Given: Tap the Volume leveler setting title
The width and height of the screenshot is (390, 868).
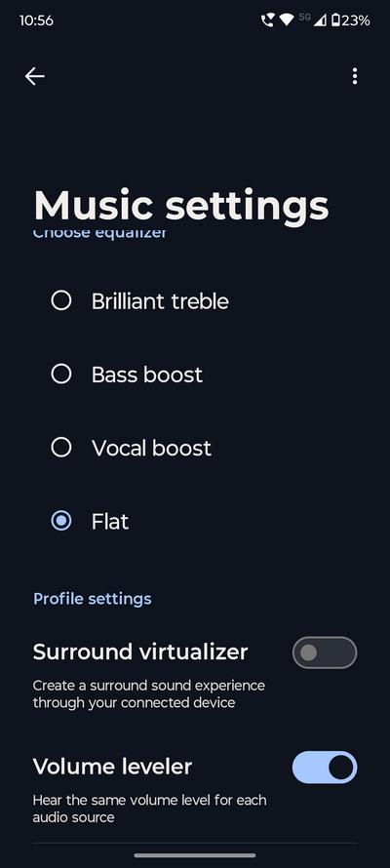Looking at the screenshot, I should [x=112, y=767].
